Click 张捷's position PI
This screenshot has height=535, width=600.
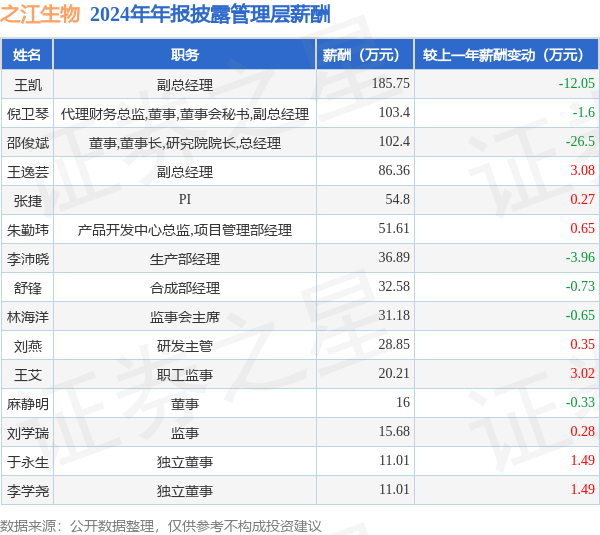pos(185,199)
